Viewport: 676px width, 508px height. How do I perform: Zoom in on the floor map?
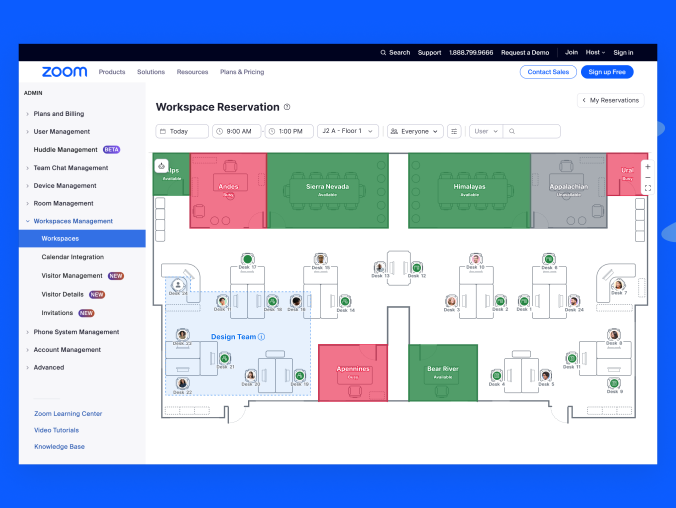click(x=647, y=167)
